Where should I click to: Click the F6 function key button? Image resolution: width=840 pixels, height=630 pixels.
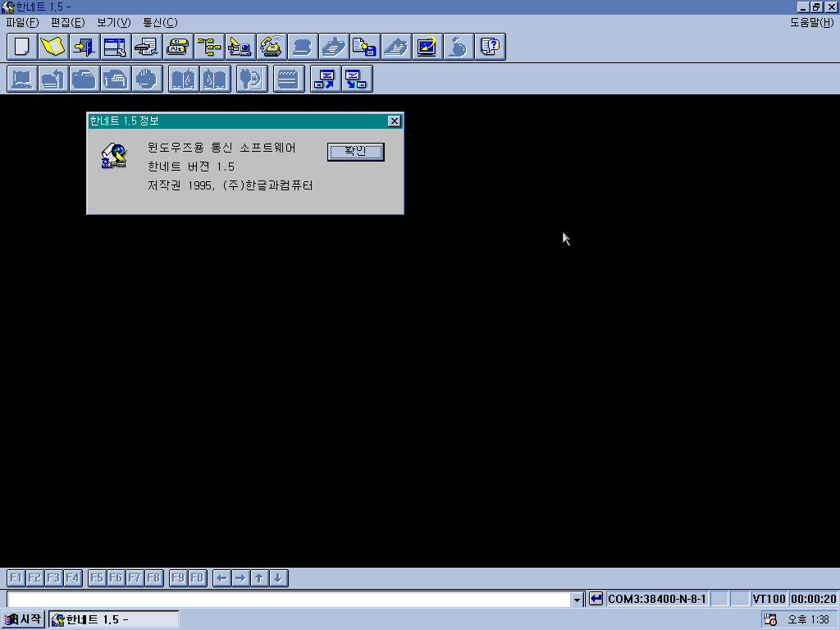point(116,578)
